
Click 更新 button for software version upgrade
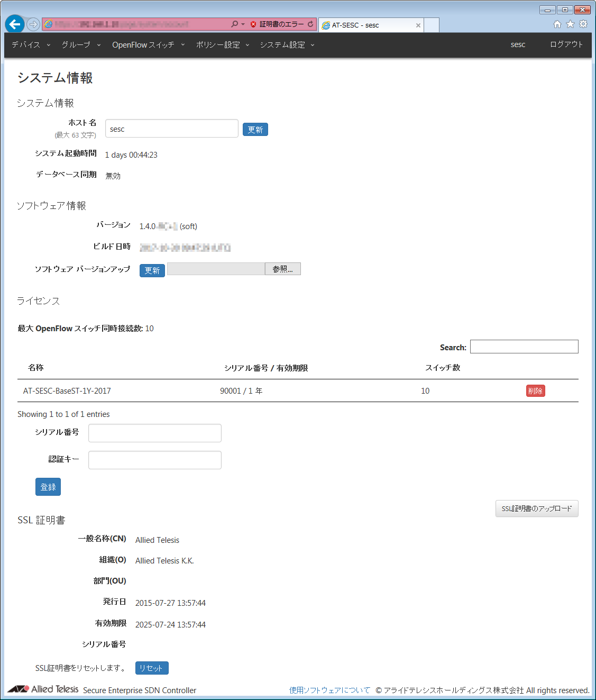152,270
